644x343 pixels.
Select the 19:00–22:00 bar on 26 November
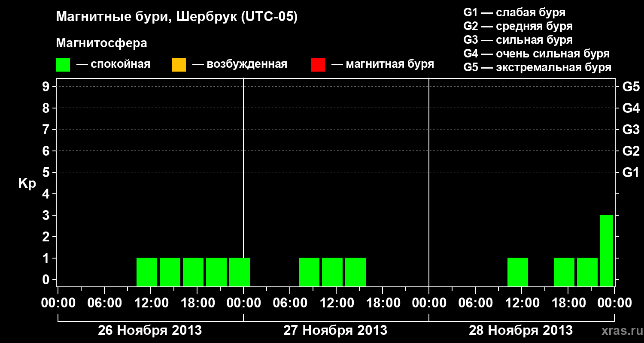216,272
